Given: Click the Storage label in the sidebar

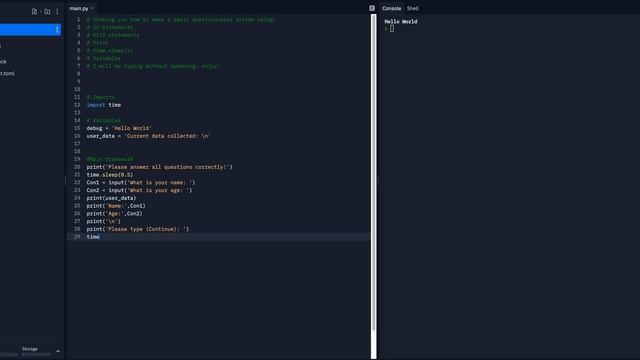Looking at the screenshot, I should point(30,349).
